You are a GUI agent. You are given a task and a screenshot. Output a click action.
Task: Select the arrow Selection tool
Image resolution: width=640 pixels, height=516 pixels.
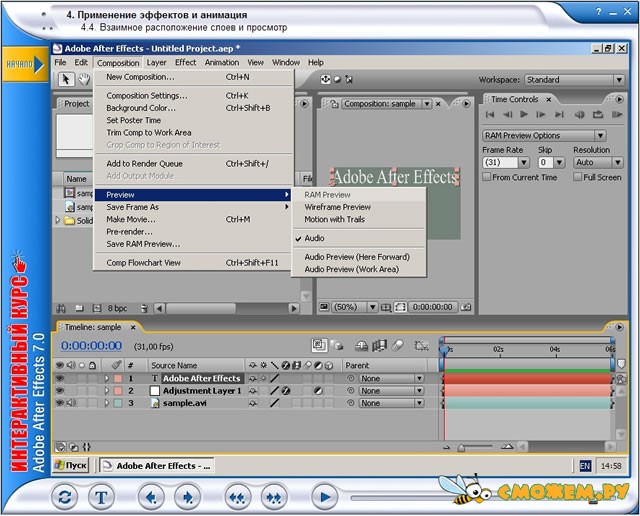[66, 79]
